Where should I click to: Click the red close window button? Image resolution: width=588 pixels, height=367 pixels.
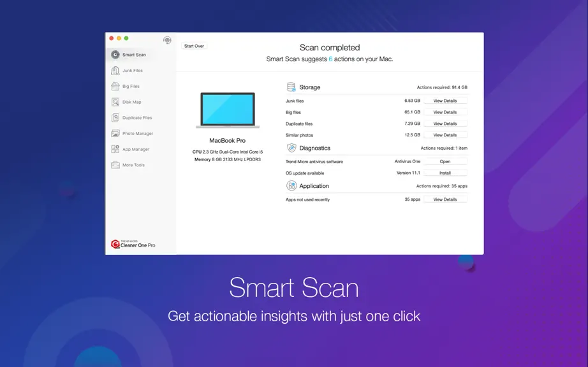point(112,38)
